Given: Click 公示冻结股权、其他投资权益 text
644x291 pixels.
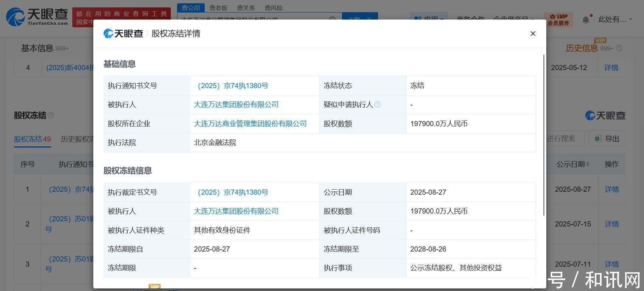Looking at the screenshot, I should (456, 268).
